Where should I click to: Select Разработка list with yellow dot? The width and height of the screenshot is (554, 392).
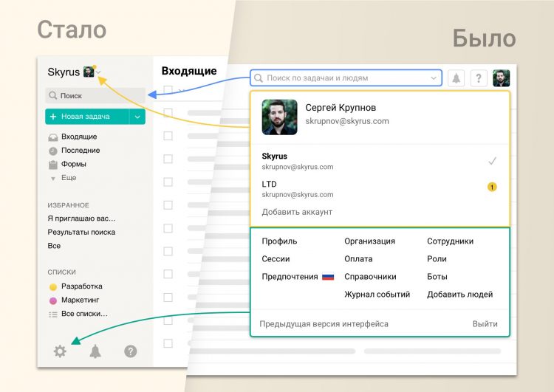point(81,286)
